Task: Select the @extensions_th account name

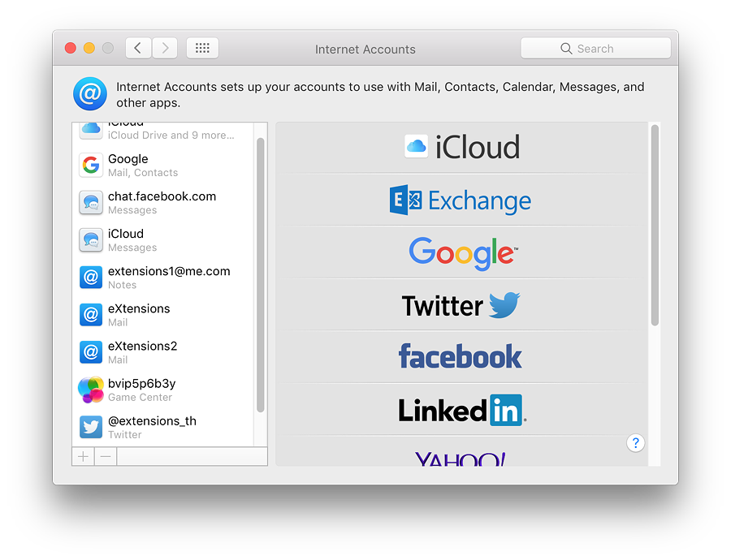Action: (x=152, y=421)
